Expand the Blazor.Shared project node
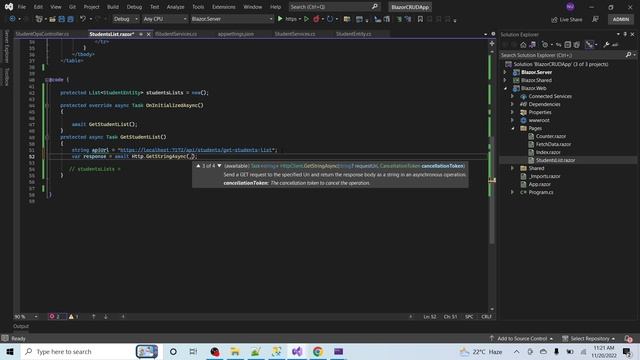The image size is (640, 360). tap(505, 80)
